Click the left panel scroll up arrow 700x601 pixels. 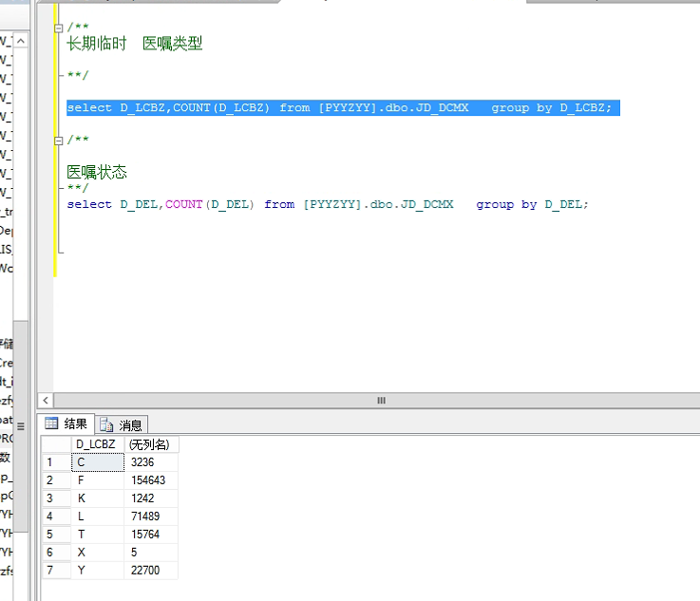coord(21,41)
